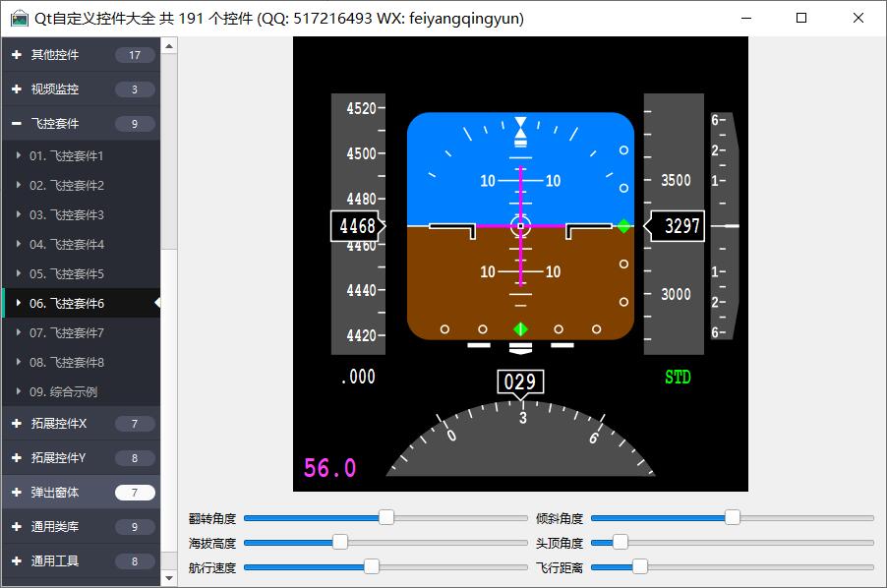887x588 pixels.
Task: Click the count badge 17 on 其他控件
Action: (135, 55)
